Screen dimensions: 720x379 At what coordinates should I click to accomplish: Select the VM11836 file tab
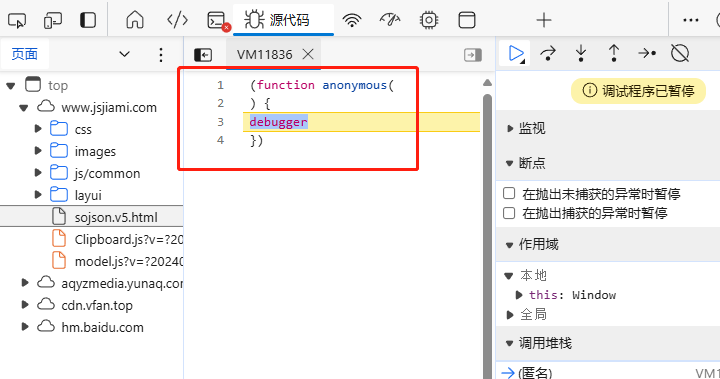264,55
